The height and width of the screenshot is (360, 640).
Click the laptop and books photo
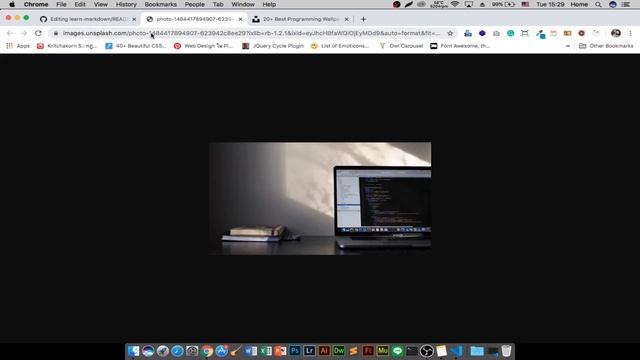coord(320,198)
